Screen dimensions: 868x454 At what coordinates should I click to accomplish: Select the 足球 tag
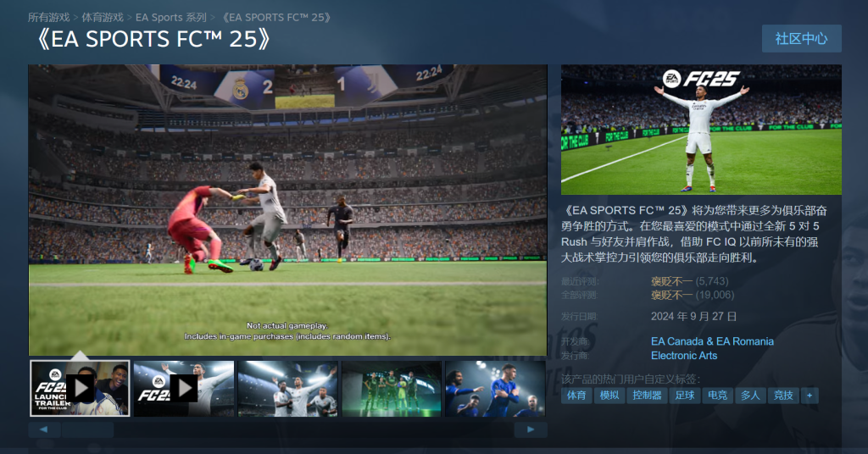point(684,396)
